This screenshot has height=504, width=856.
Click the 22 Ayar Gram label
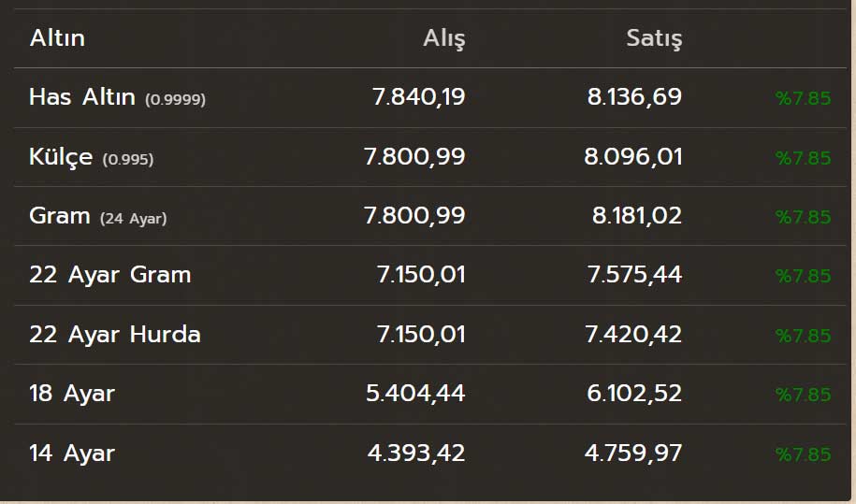point(109,275)
